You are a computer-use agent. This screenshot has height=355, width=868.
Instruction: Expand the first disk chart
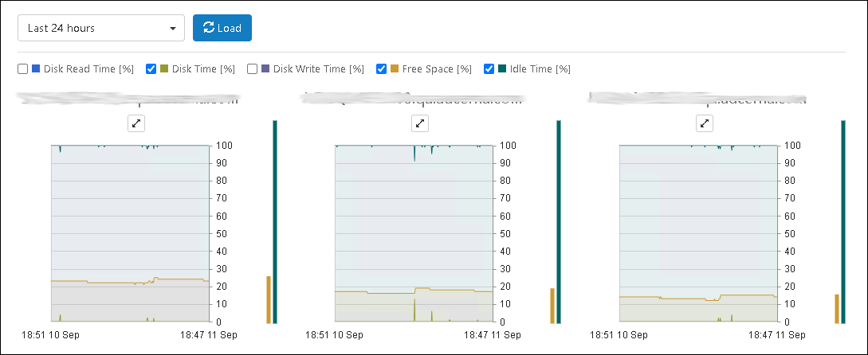[x=136, y=124]
